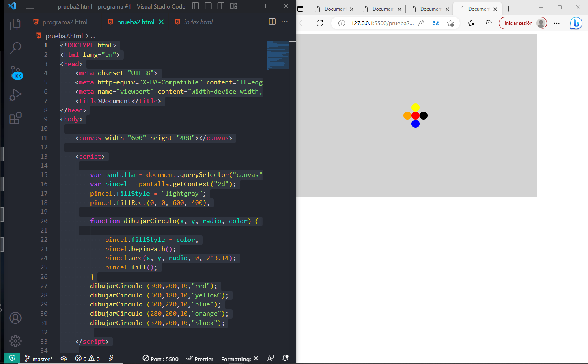Open the errors and warnings indicator
Screen dimensions: 588x364
pyautogui.click(x=87, y=359)
